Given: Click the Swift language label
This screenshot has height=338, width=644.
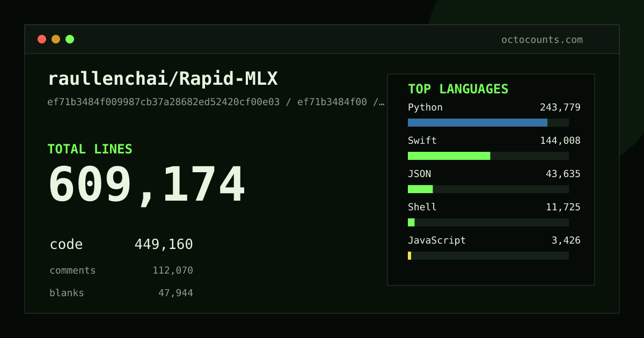Looking at the screenshot, I should point(422,141).
